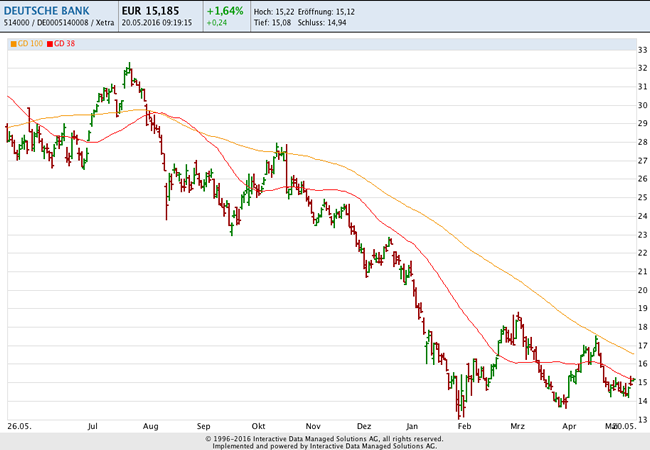The height and width of the screenshot is (450, 650).
Task: Click the Apr month axis label
Action: coord(569,426)
